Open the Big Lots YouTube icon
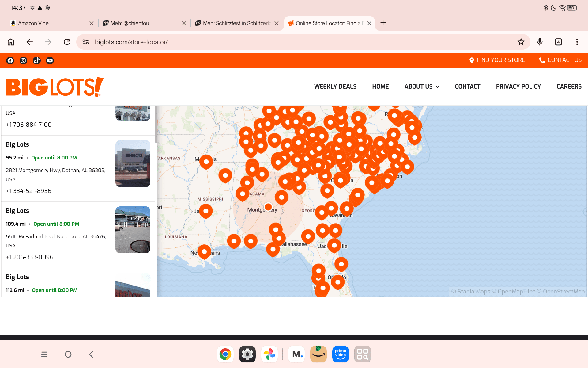The height and width of the screenshot is (368, 588). pyautogui.click(x=50, y=60)
